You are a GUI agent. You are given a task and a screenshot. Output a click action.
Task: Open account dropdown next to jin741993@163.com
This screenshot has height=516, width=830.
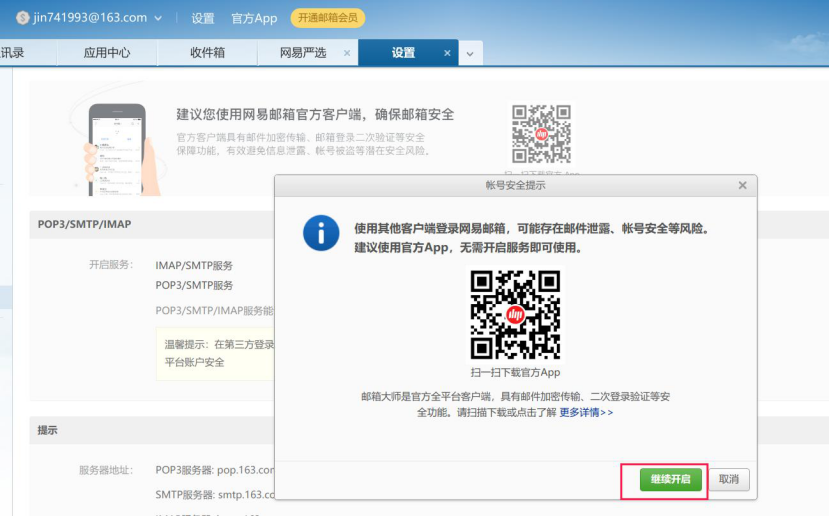point(158,18)
